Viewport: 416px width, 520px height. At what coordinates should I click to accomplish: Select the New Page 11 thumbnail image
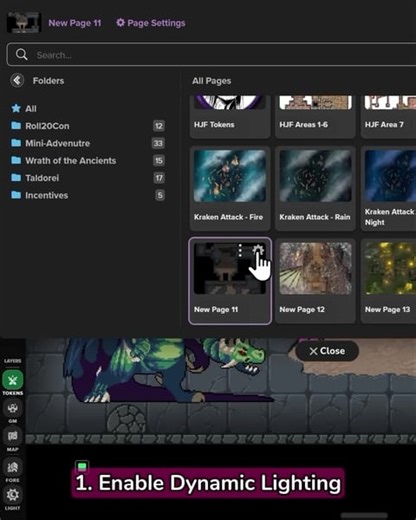(x=230, y=269)
